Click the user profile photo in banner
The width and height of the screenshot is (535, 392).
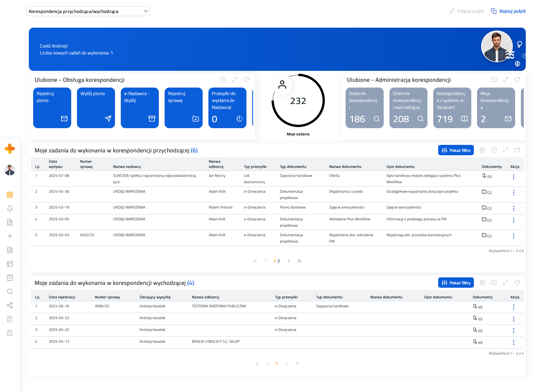pyautogui.click(x=497, y=46)
